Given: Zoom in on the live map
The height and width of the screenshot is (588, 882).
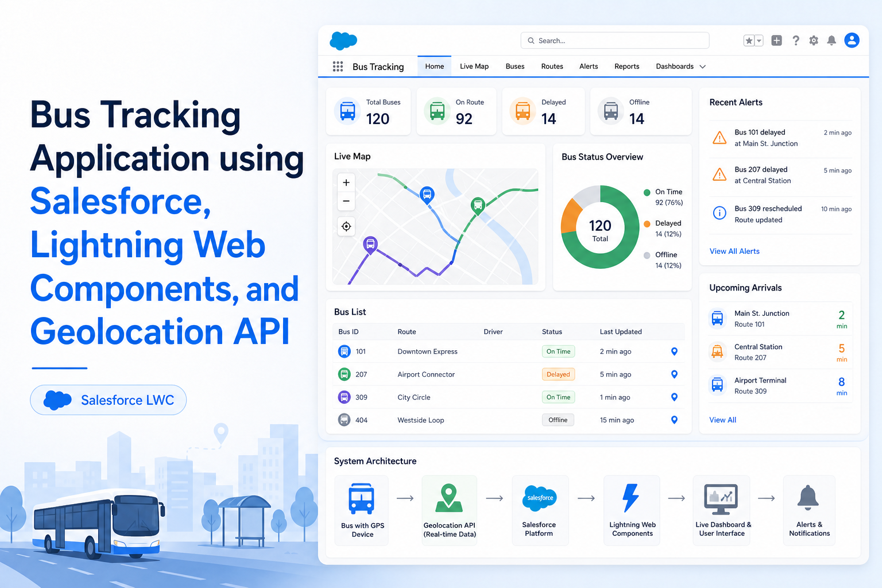Looking at the screenshot, I should tap(346, 183).
